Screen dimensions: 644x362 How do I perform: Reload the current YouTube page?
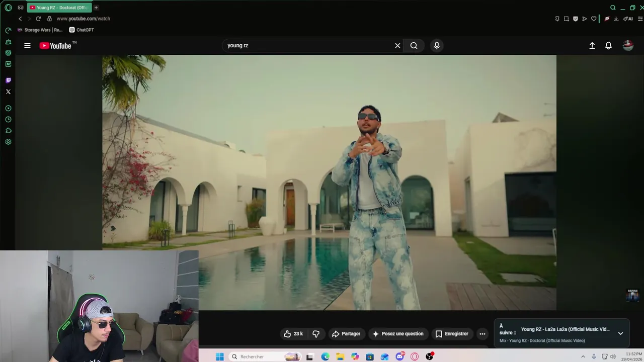click(38, 19)
